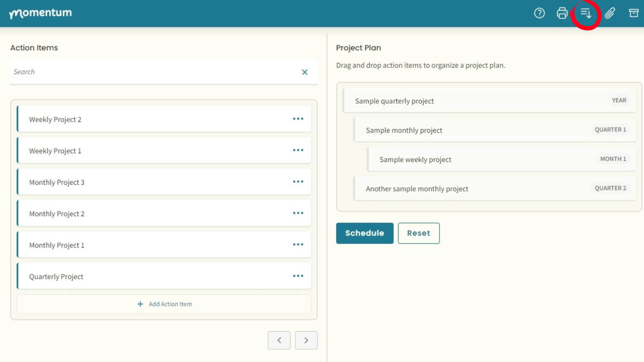644x362 pixels.
Task: Open options menu for Weekly Project 2
Action: [x=298, y=119]
